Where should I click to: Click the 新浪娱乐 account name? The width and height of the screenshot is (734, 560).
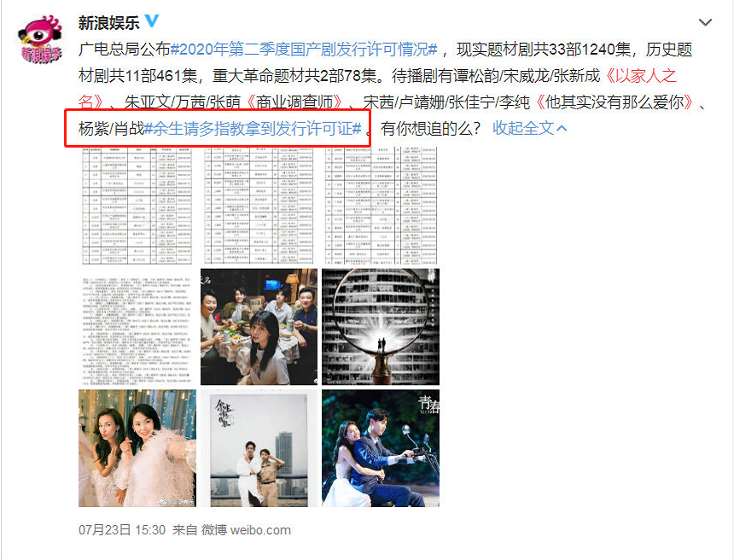(x=109, y=23)
